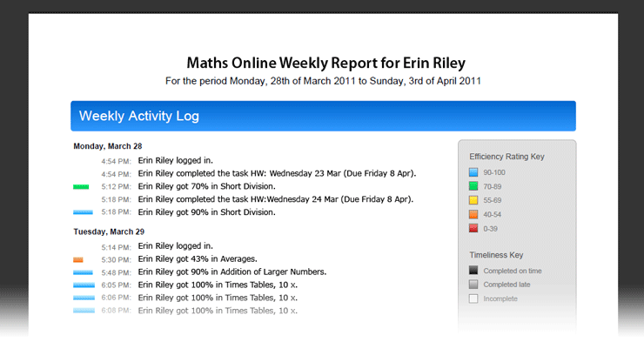Select the Weekly Activity Log header
Image resolution: width=644 pixels, height=342 pixels.
coord(323,117)
